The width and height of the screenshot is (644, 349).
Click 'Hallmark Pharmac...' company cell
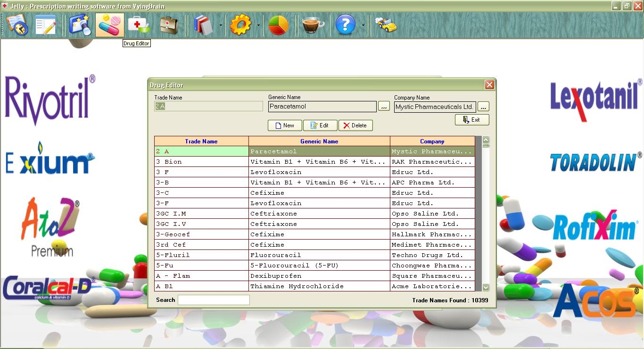pos(432,234)
